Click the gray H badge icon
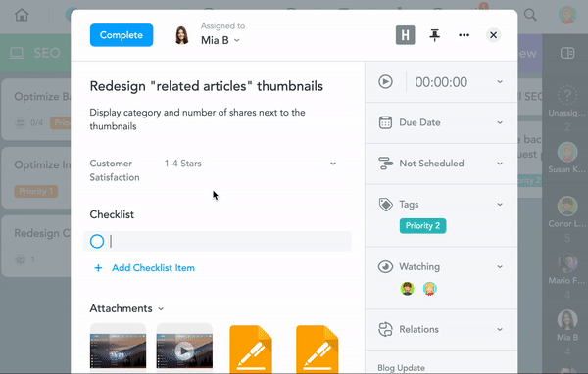 coord(406,35)
